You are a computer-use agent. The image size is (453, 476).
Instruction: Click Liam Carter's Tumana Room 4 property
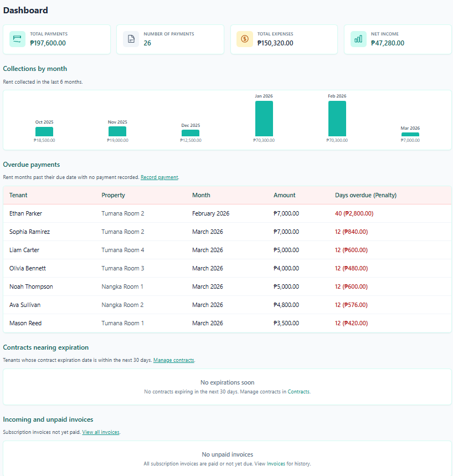click(x=122, y=250)
